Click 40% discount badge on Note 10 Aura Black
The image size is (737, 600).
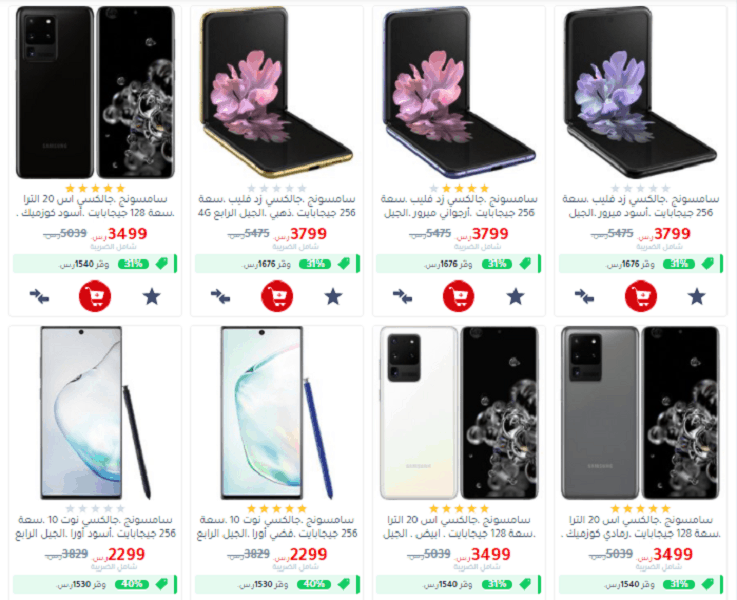pos(132,584)
